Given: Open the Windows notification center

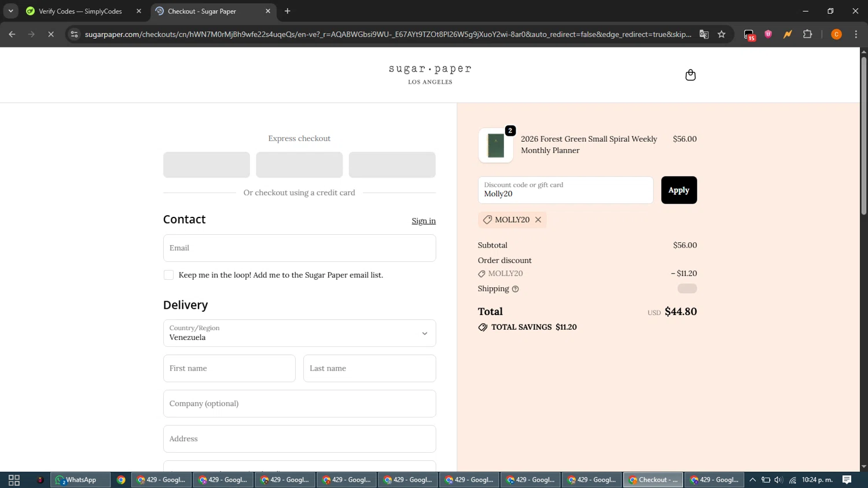Looking at the screenshot, I should pos(847,480).
